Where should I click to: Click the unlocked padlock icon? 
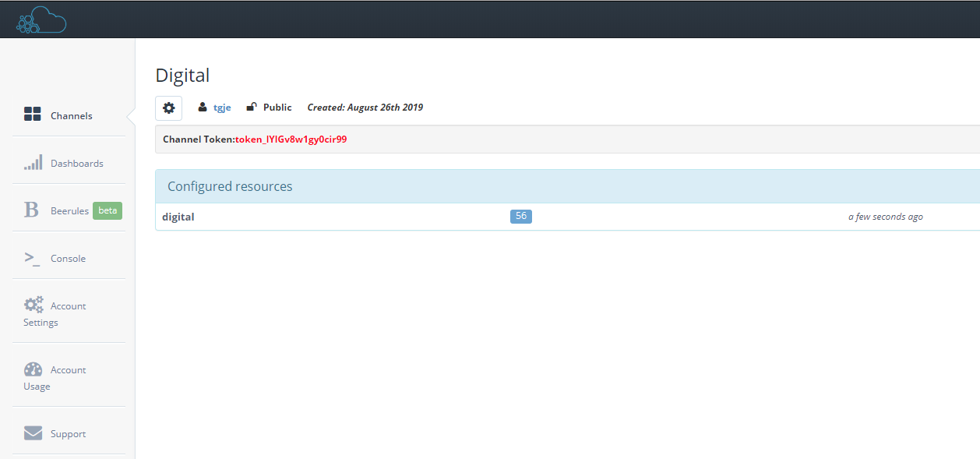pos(252,108)
